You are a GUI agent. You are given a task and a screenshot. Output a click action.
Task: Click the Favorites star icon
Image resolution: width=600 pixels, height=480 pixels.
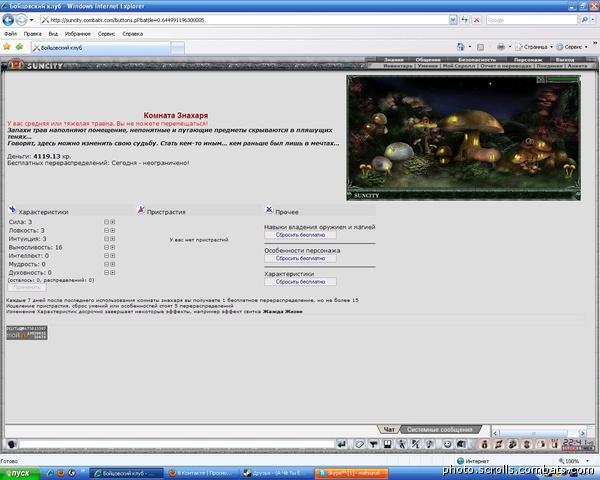[x=7, y=47]
